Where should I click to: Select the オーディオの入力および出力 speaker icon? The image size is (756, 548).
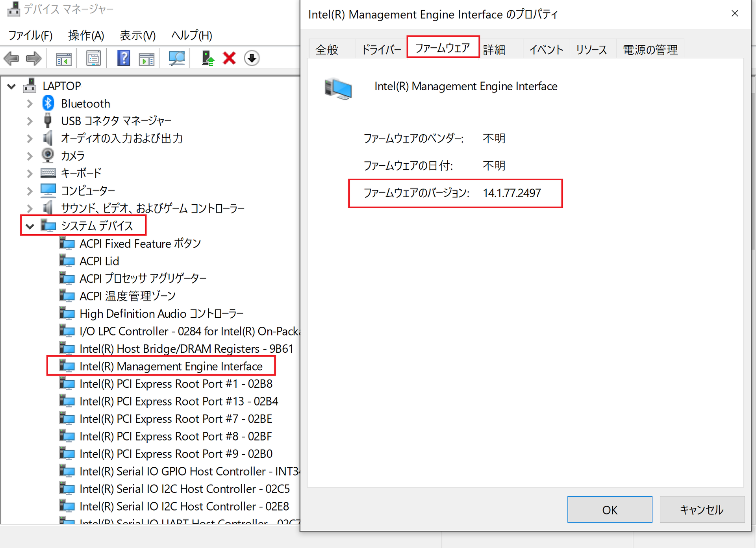point(48,138)
